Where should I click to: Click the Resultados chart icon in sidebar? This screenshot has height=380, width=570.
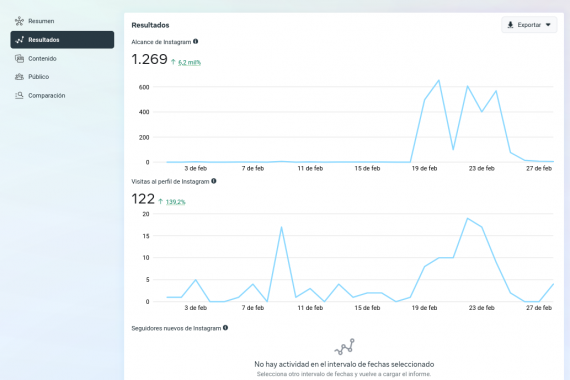tap(20, 40)
